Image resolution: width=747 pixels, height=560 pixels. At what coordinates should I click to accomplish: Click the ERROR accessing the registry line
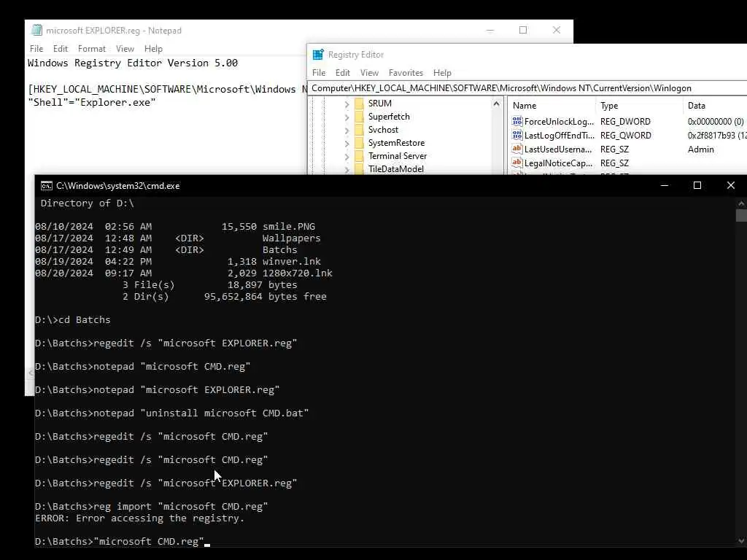click(x=139, y=518)
